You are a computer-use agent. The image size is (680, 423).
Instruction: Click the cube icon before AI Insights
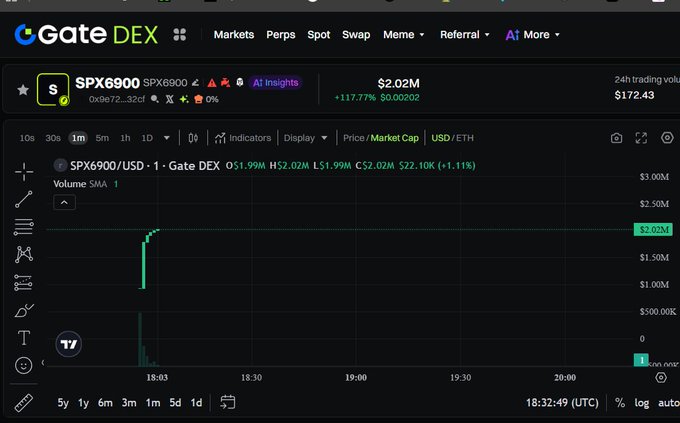tap(239, 82)
